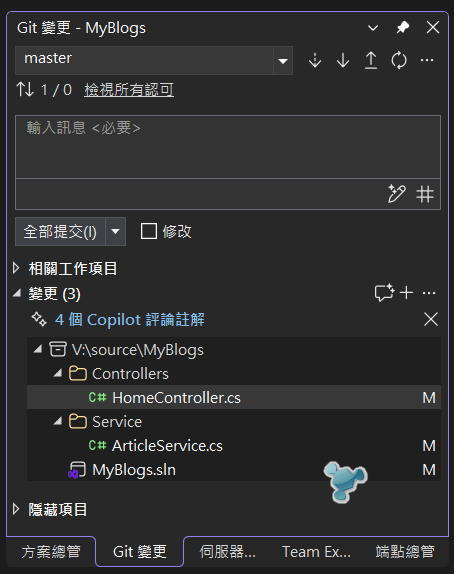Collapse the Controllers folder node
Screen dimensions: 454x574
pos(57,373)
